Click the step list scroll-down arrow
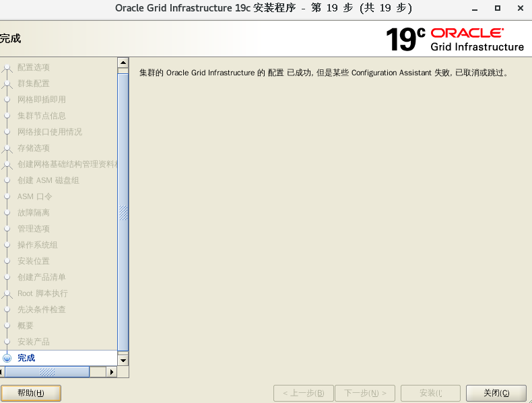This screenshot has height=403, width=532. coord(123,361)
